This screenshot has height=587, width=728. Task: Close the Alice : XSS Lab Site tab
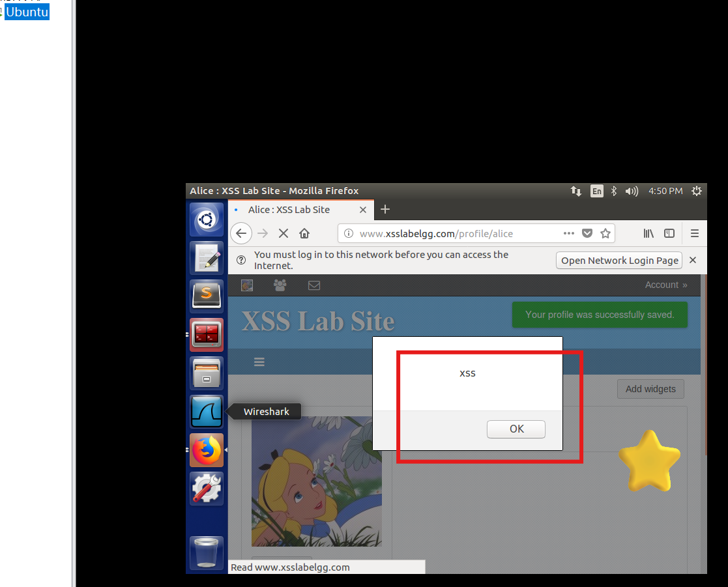[363, 210]
